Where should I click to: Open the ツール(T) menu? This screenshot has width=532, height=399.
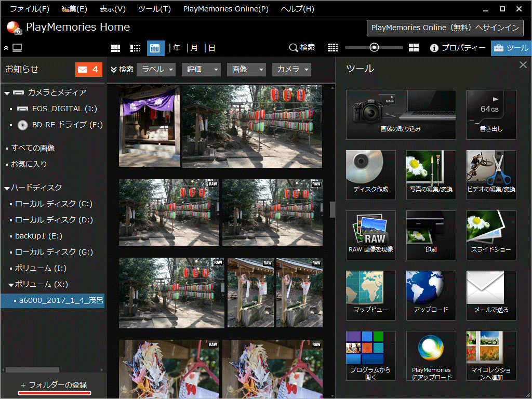point(154,9)
